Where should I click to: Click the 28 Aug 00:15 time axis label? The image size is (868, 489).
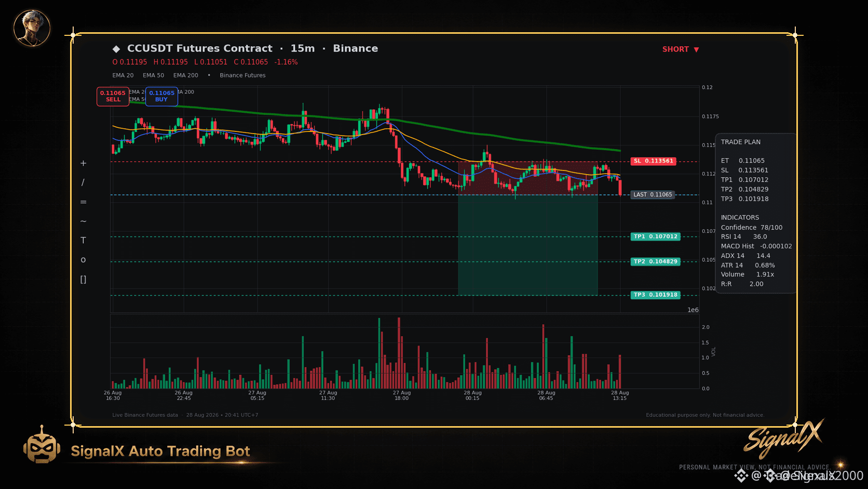pyautogui.click(x=472, y=395)
